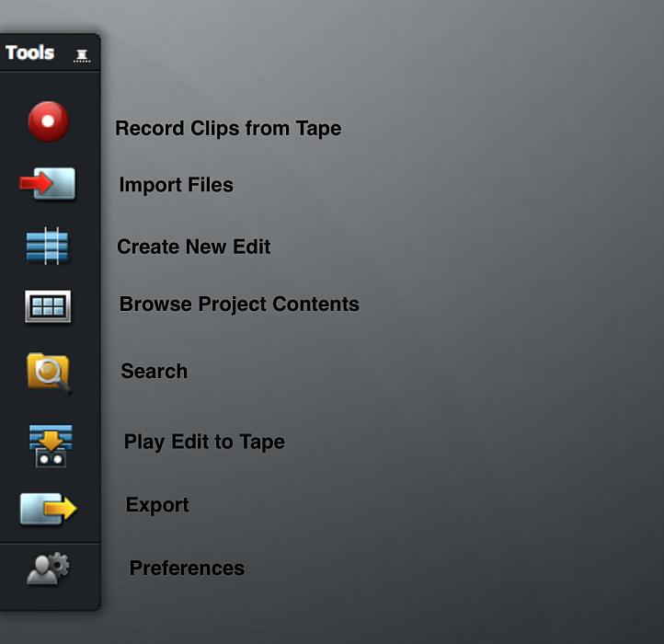Screen dimensions: 664x644
Task: Click the "Export" text label
Action: (157, 505)
